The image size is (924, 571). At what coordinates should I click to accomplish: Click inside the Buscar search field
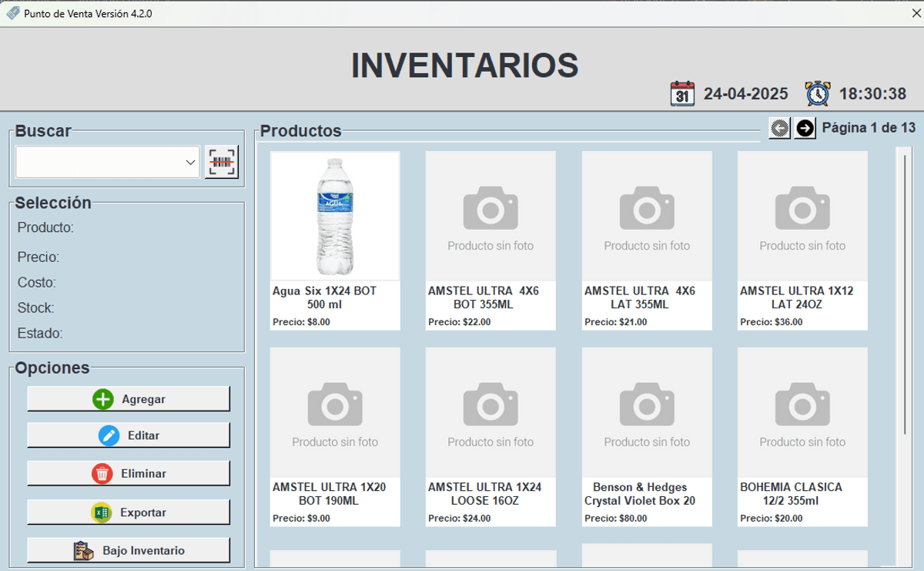(99, 163)
